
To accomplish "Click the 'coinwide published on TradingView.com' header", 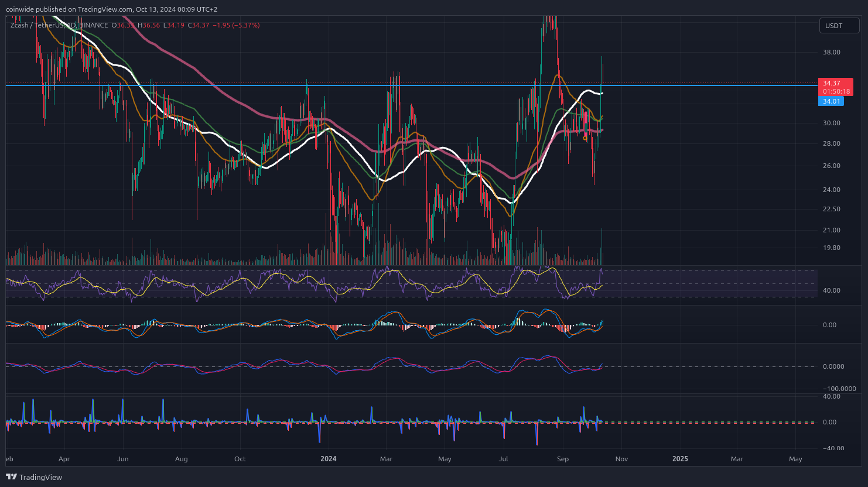I will pos(70,9).
